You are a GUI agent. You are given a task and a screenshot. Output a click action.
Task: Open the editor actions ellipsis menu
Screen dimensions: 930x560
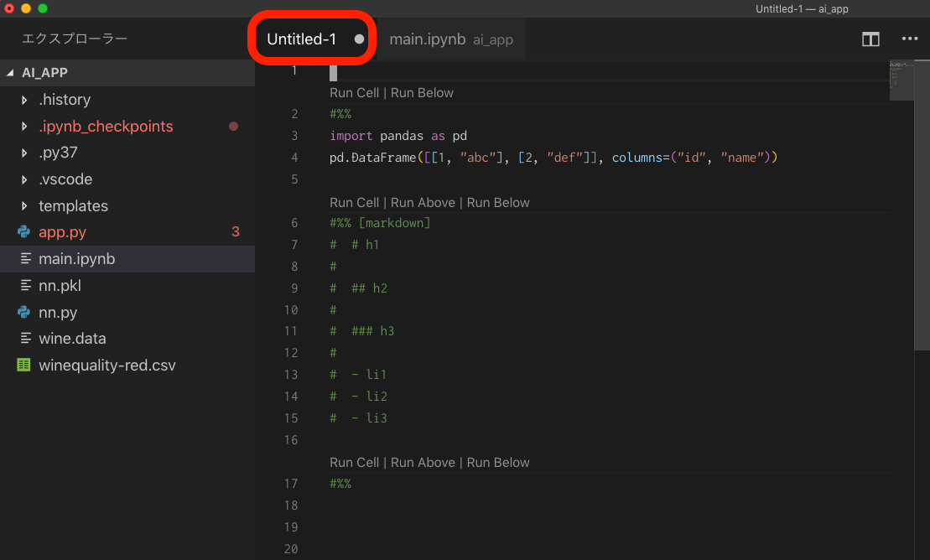[908, 39]
